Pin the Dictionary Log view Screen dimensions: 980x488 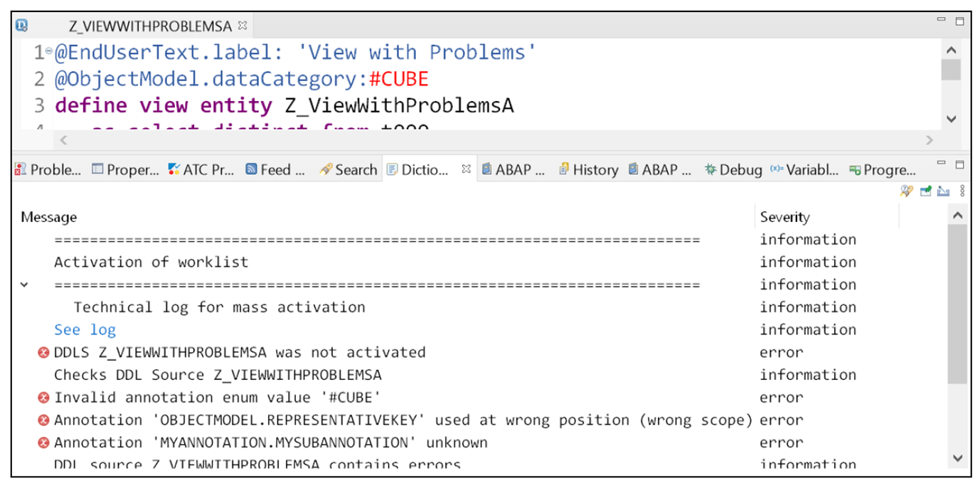925,191
